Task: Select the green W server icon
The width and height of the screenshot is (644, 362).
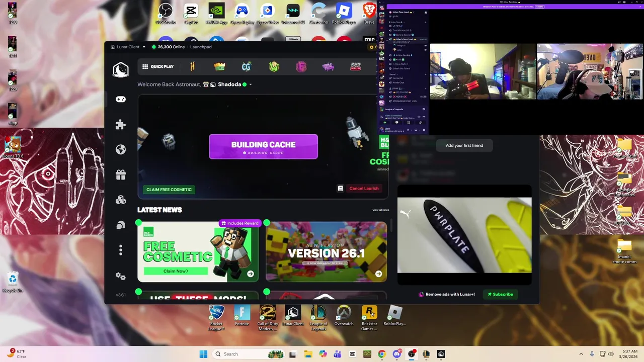Action: click(x=274, y=66)
